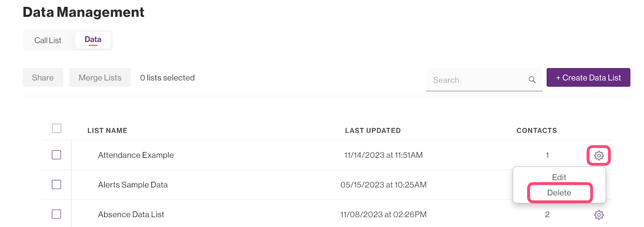Select the Alerts Sample Data checkbox
This screenshot has height=227, width=644.
pyautogui.click(x=56, y=184)
